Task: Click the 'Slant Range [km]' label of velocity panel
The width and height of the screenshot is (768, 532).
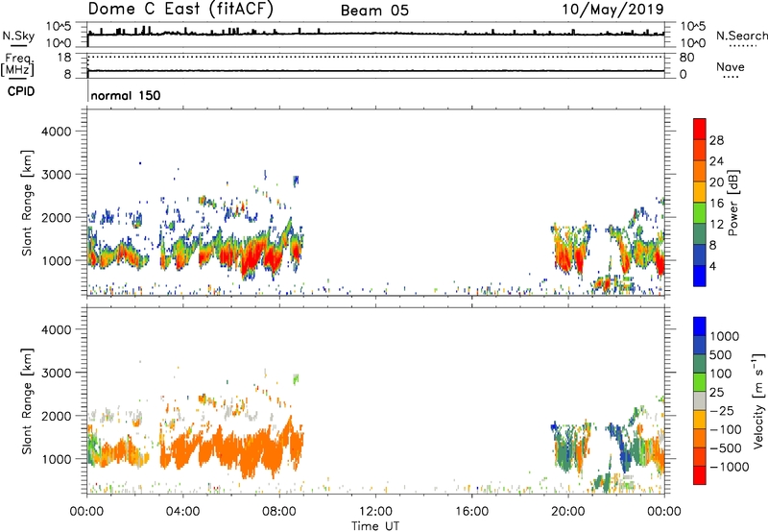Action: 27,400
